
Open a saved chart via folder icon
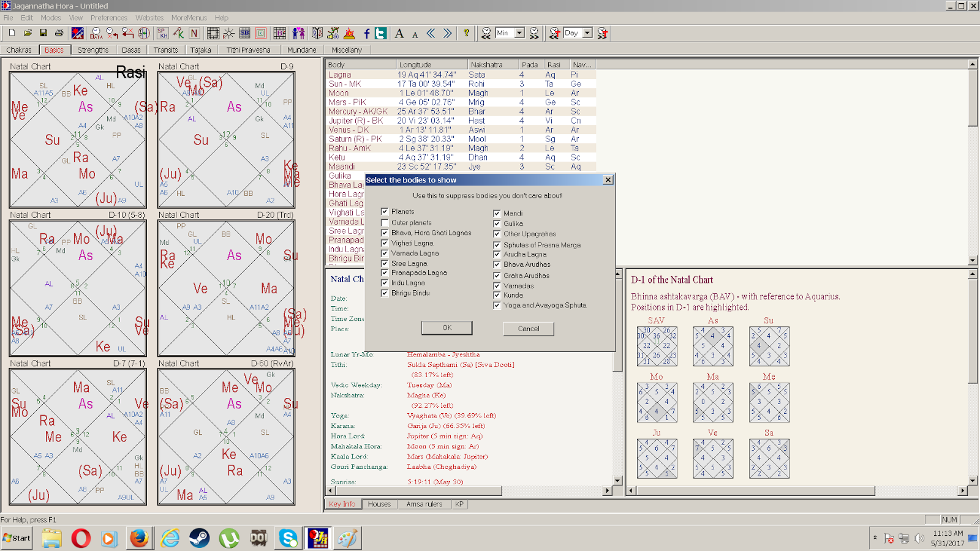(x=28, y=33)
